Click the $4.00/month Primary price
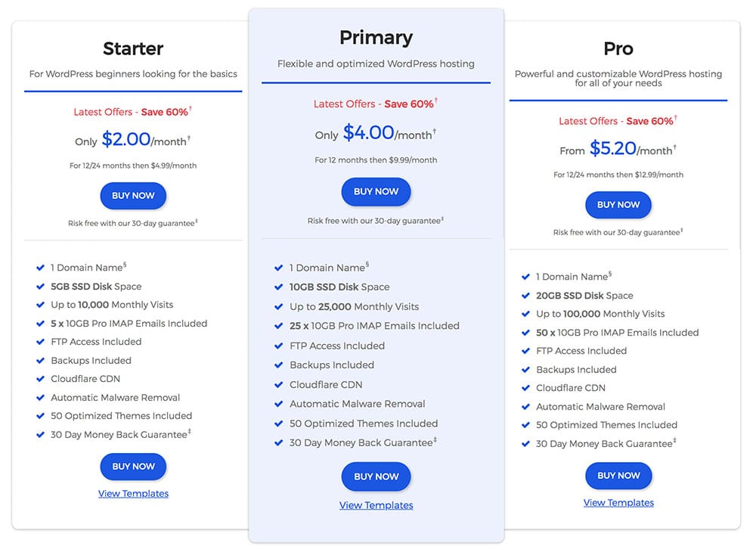This screenshot has width=756, height=549. coord(389,132)
